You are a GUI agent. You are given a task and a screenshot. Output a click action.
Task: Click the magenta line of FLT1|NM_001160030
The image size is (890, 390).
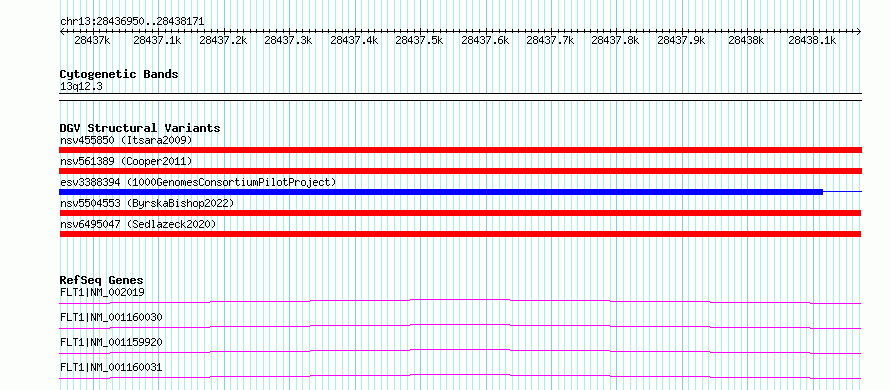pos(460,326)
